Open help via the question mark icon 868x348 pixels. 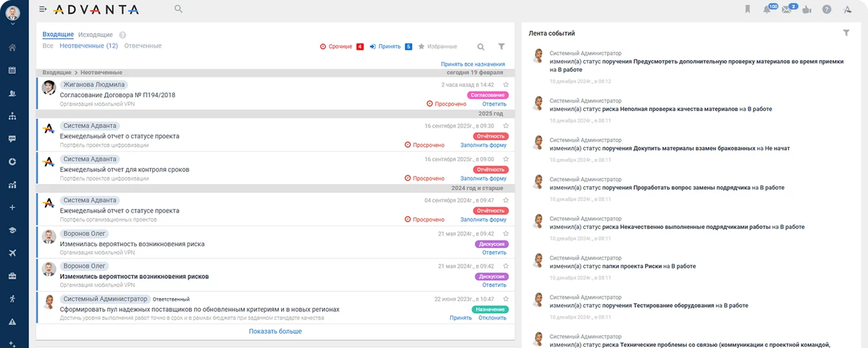[826, 9]
